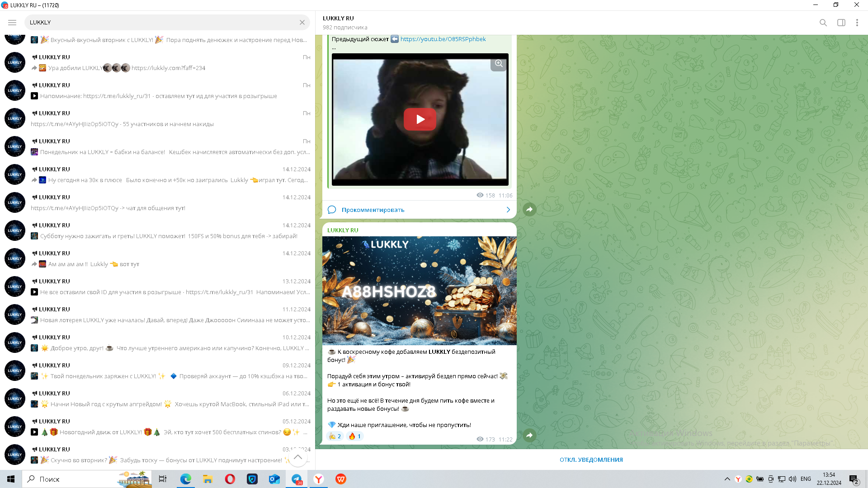868x488 pixels.
Task: Open the previous story YouTube link
Action: [443, 39]
